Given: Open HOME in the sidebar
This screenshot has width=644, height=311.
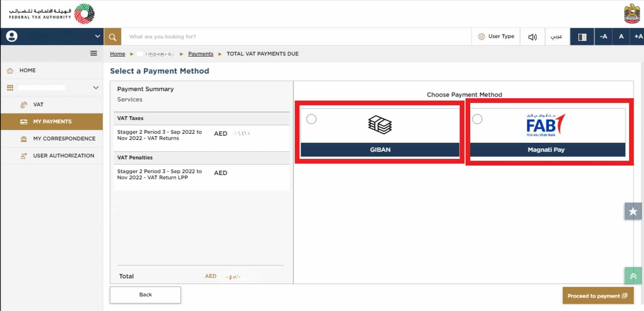Looking at the screenshot, I should click(x=52, y=71).
